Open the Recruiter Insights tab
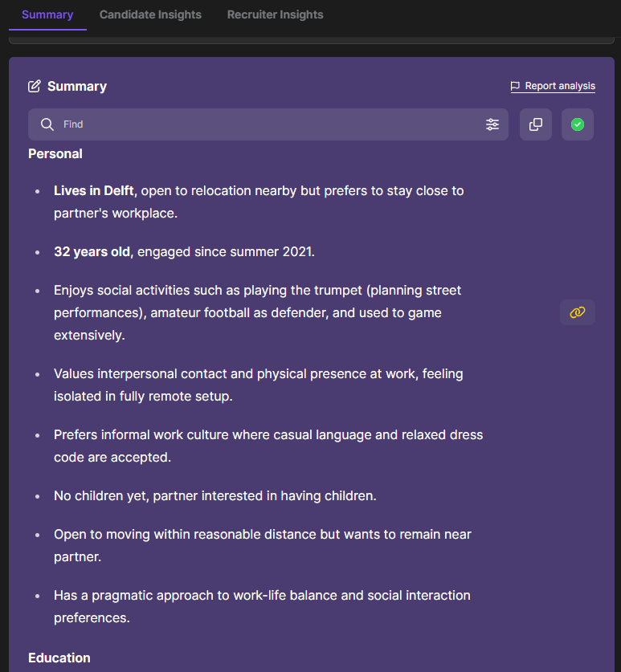The width and height of the screenshot is (621, 672). (x=275, y=14)
